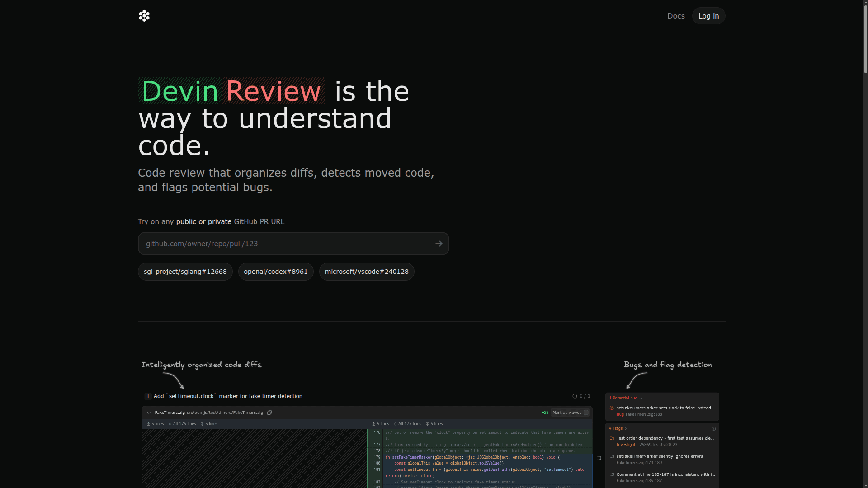Click the flag icon beside Test order dependency

[612, 438]
